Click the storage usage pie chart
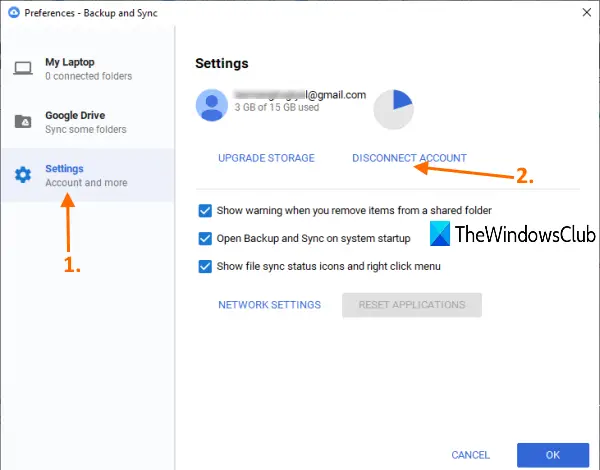Image resolution: width=600 pixels, height=470 pixels. coord(393,109)
